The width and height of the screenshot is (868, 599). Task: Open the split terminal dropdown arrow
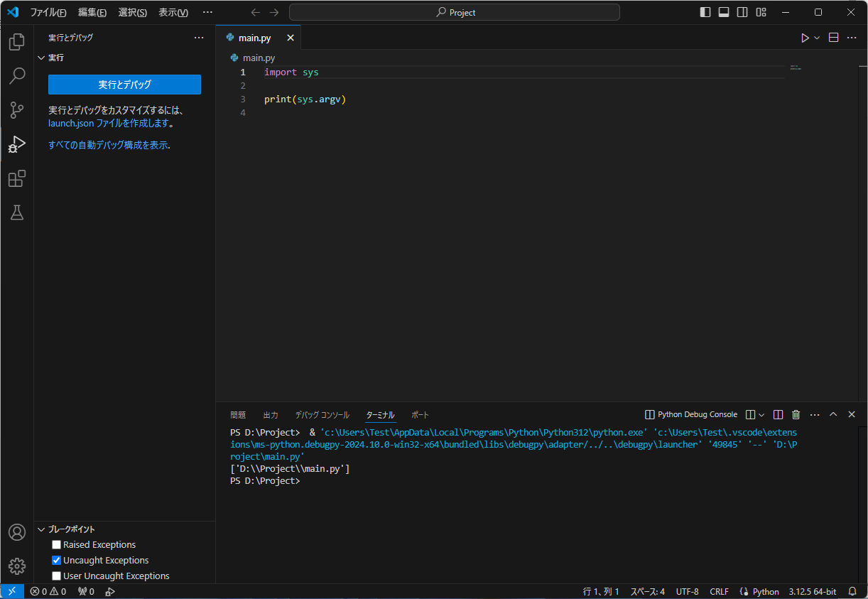coord(763,414)
